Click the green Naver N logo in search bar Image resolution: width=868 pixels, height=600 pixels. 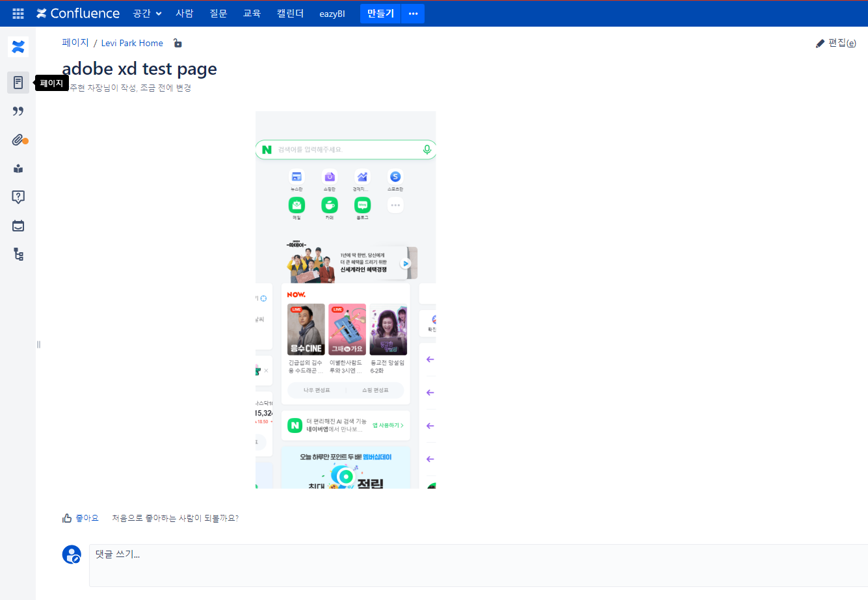[x=267, y=150]
